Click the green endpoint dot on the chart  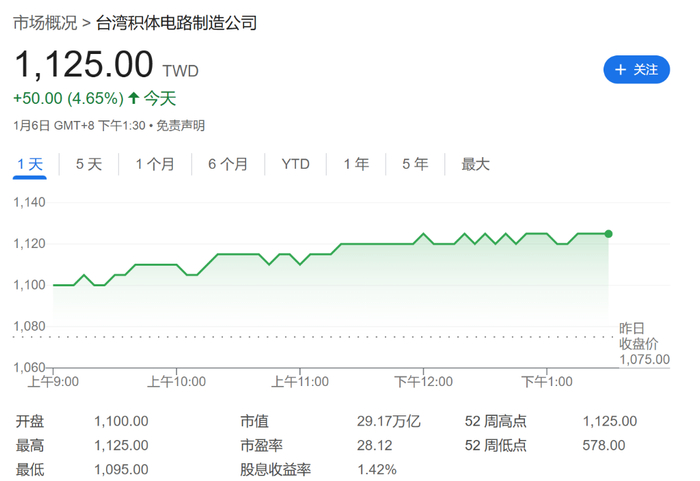(x=608, y=234)
